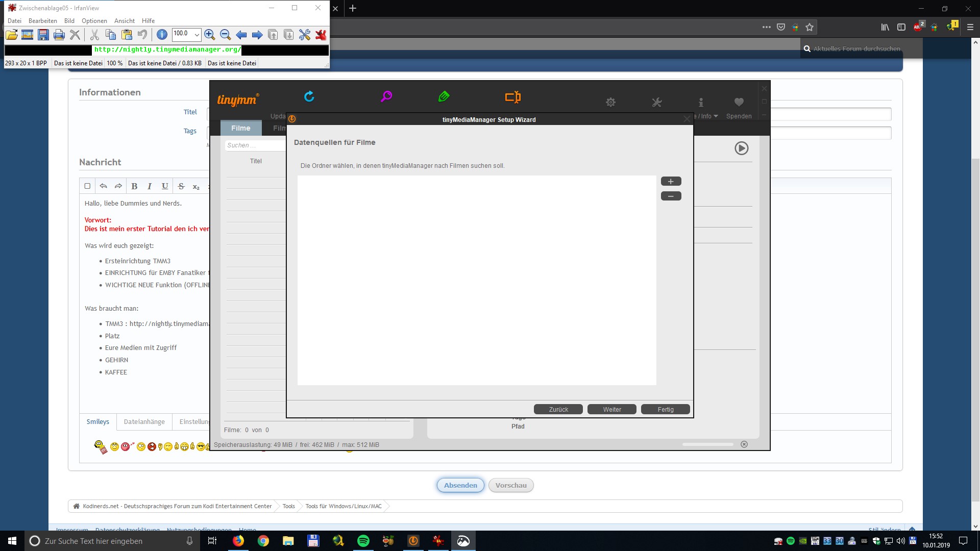The image size is (980, 551).
Task: Switch to Smileys tab below editor
Action: point(98,422)
